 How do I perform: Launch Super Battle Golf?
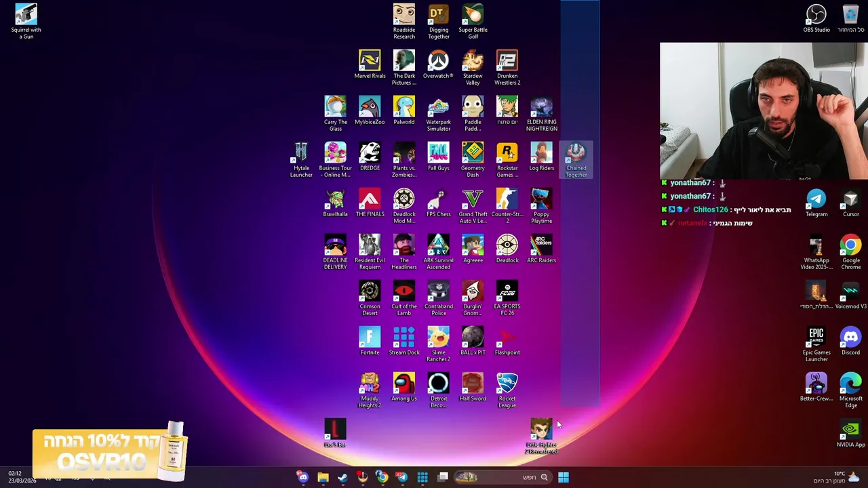click(473, 22)
